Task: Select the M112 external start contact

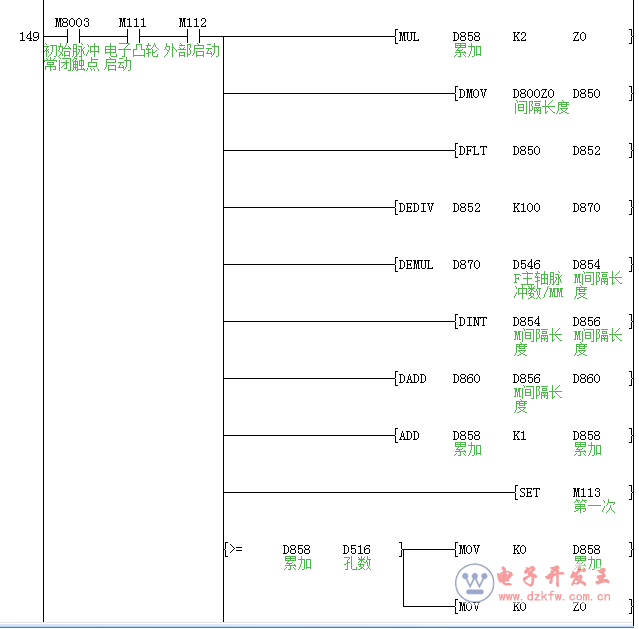Action: 192,37
